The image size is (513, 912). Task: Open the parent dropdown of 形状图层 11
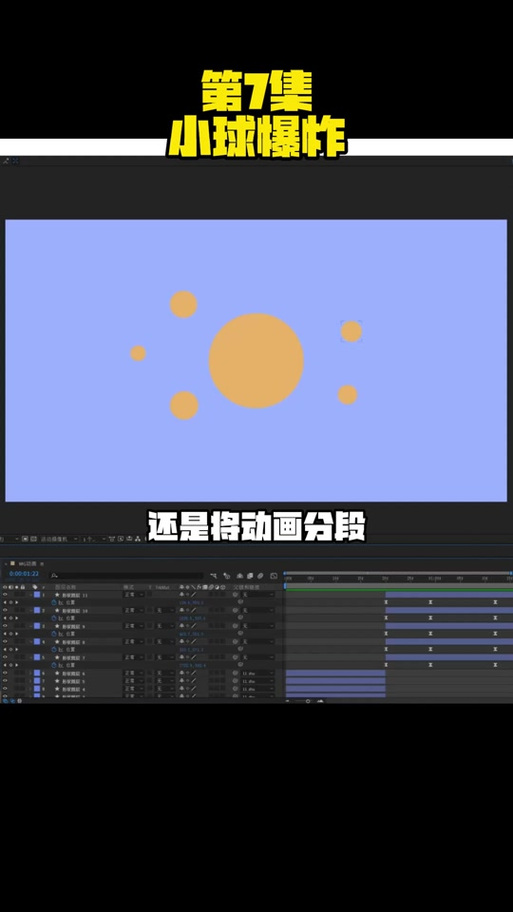click(257, 594)
